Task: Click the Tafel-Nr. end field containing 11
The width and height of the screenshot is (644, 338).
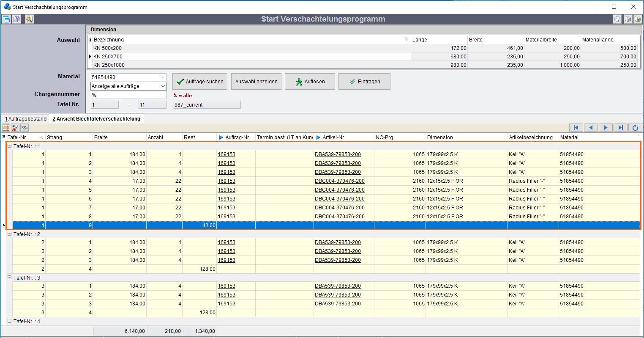Action: [x=153, y=104]
